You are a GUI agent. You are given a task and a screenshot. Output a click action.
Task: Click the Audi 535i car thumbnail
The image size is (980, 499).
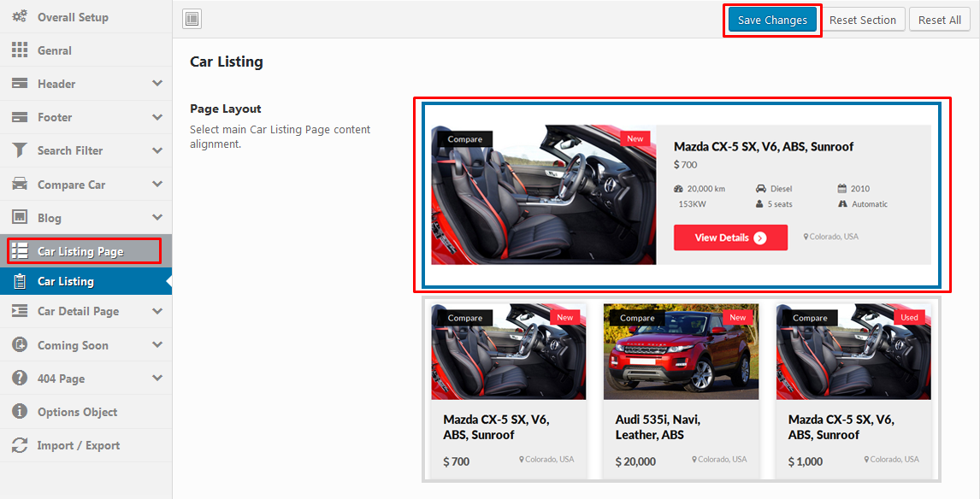click(681, 352)
